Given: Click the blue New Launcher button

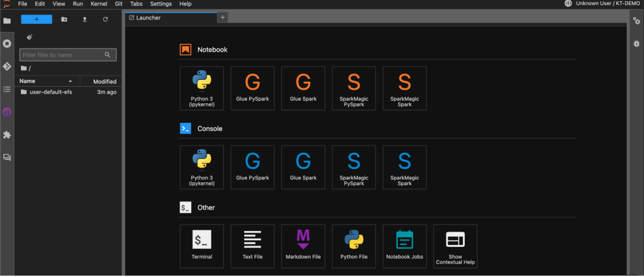Looking at the screenshot, I should coord(36,20).
